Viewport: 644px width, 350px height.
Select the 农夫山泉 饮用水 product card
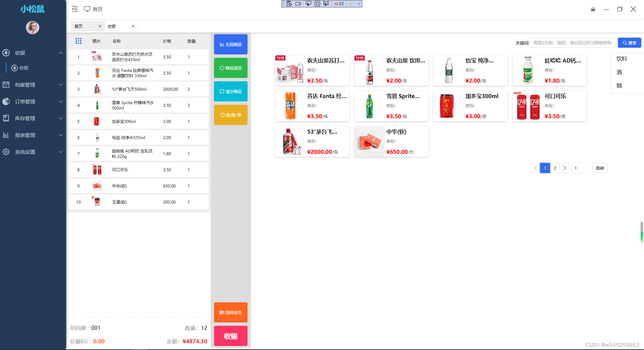pos(391,71)
